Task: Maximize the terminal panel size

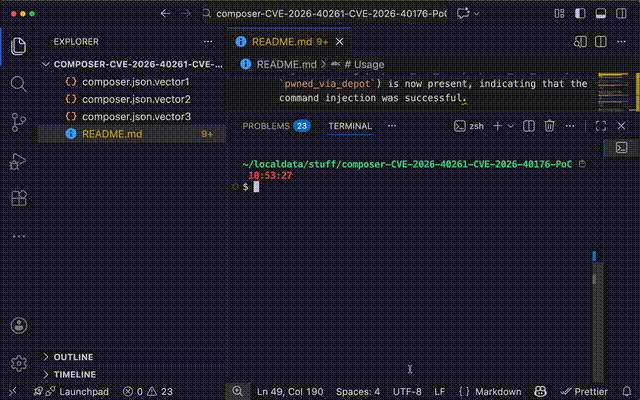Action: [601, 126]
